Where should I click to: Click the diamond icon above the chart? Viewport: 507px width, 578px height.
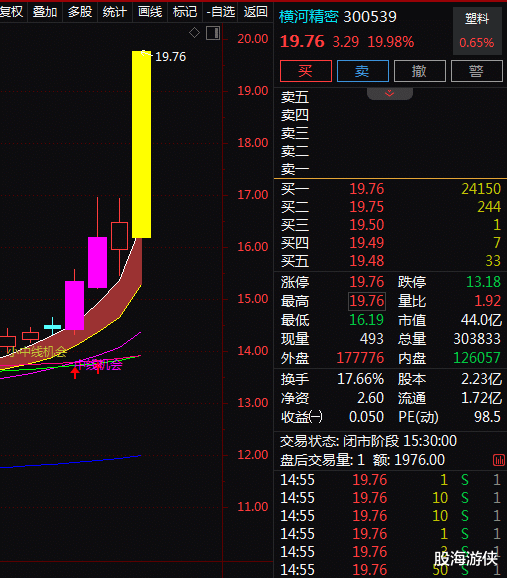click(194, 33)
